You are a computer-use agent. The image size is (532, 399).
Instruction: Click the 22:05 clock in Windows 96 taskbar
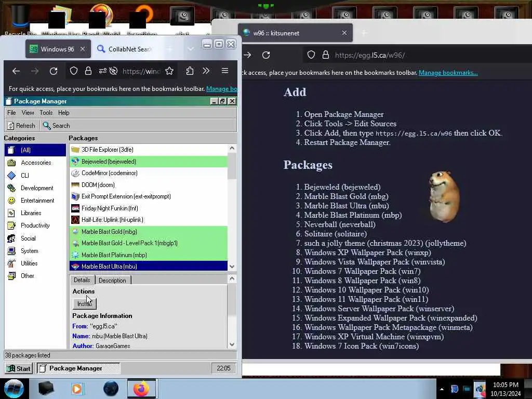[223, 368]
